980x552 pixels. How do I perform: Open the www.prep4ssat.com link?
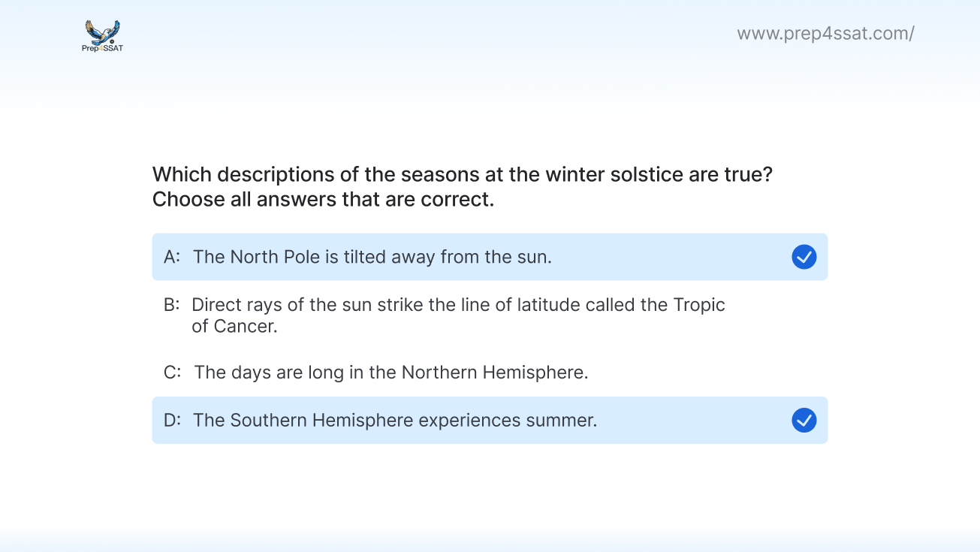click(x=825, y=33)
